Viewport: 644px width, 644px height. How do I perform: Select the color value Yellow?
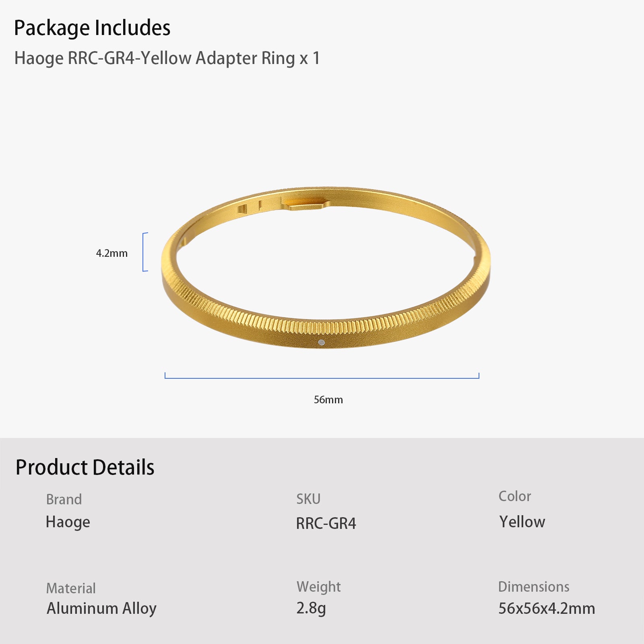click(522, 522)
